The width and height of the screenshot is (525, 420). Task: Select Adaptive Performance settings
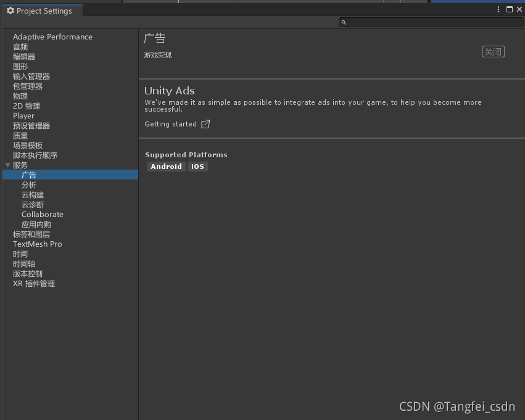click(x=52, y=37)
